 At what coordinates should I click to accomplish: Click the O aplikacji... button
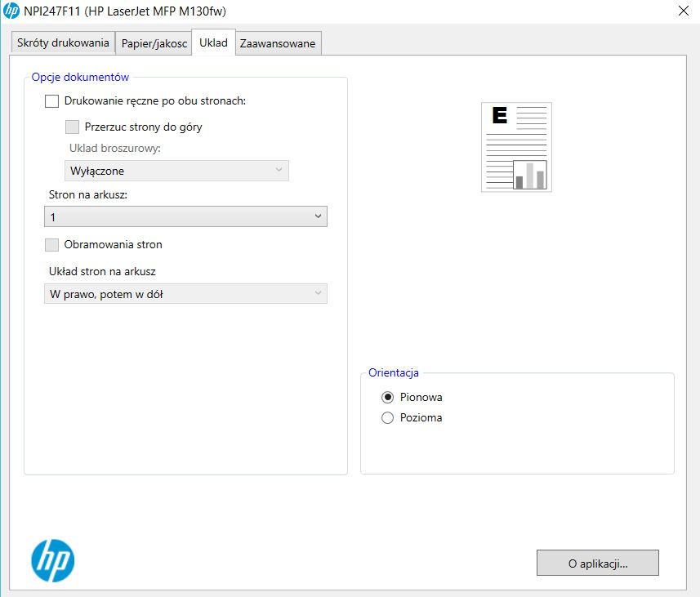pos(598,563)
